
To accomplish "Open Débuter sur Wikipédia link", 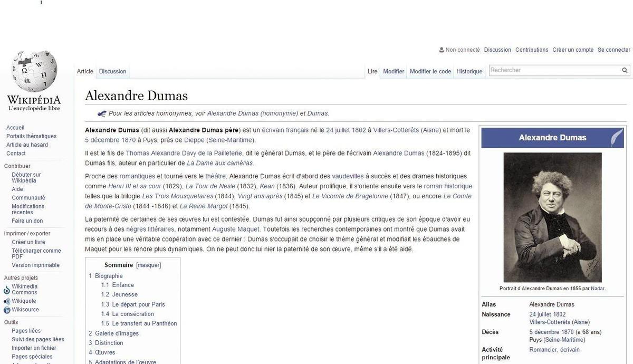I will (26, 178).
